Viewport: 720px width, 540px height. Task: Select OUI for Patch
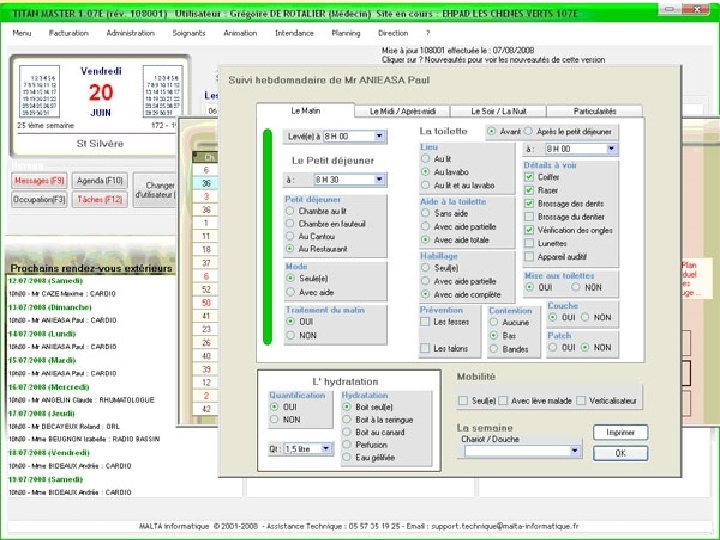[x=553, y=347]
